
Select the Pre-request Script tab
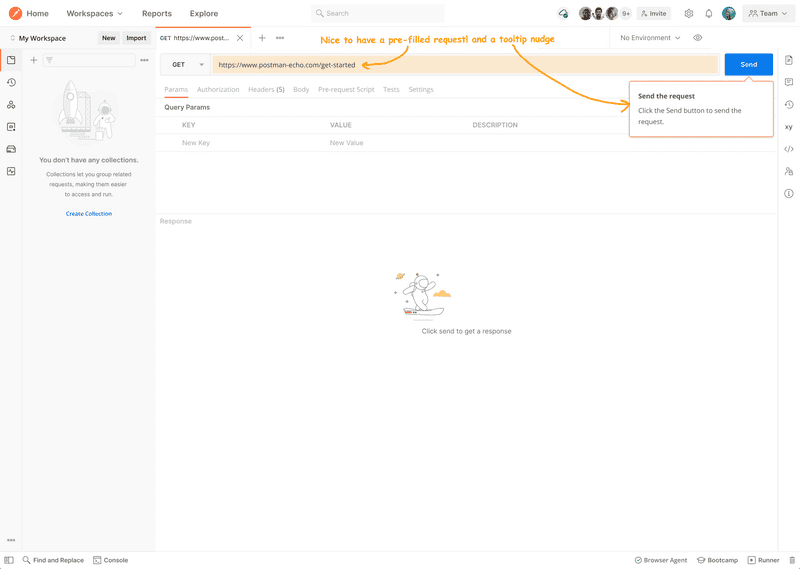point(346,90)
